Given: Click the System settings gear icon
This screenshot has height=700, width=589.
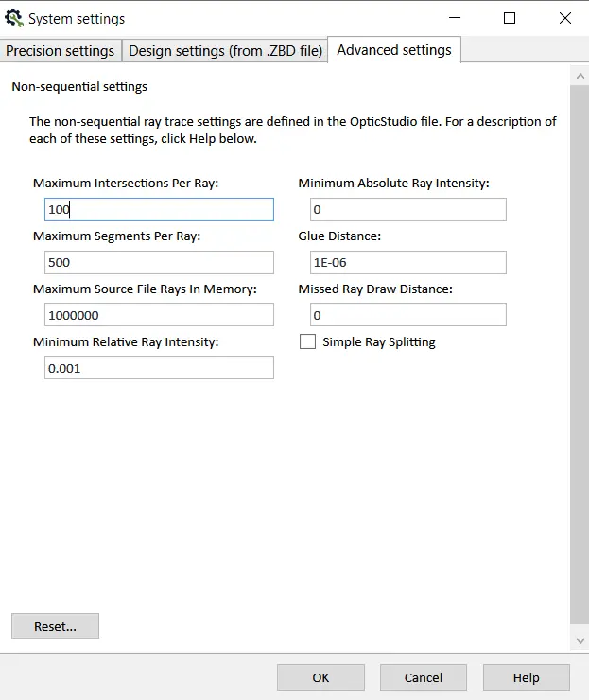Looking at the screenshot, I should (x=14, y=18).
